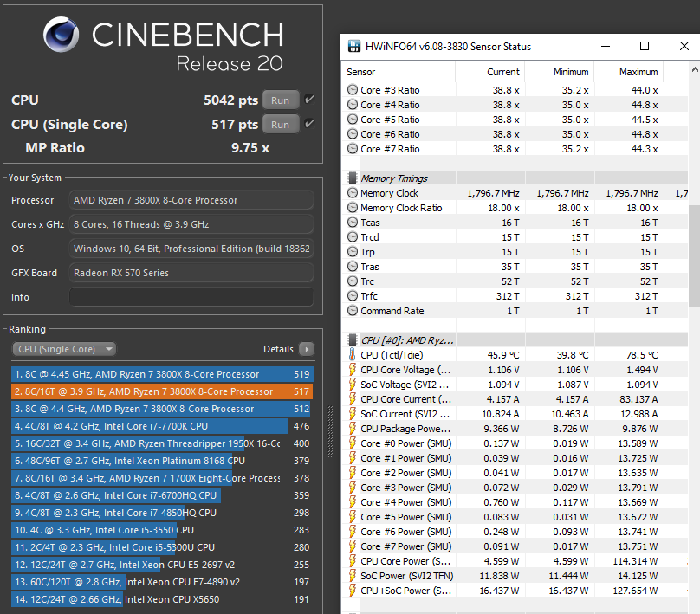Select ranking entry 1 with 4.45 GHz Ryzen

[x=162, y=374]
